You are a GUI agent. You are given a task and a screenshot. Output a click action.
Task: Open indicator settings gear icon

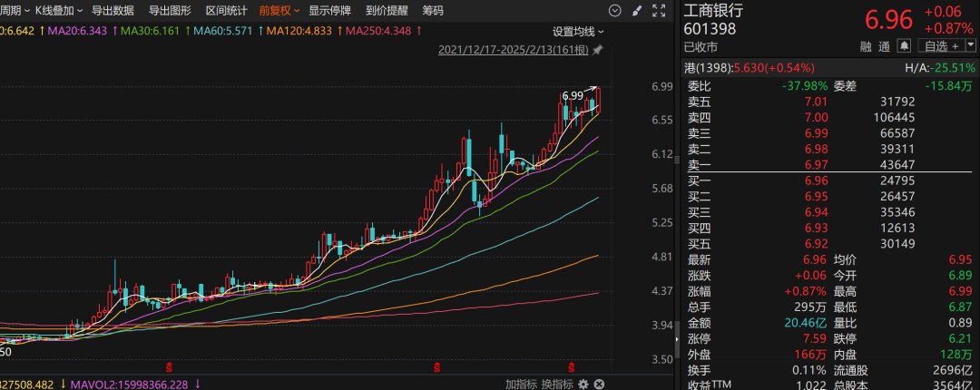583,383
